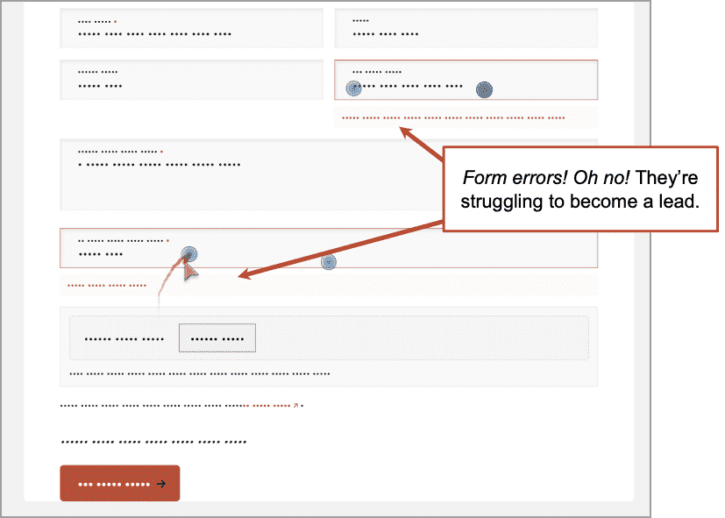725x518 pixels.
Task: Submit the form with the red button
Action: tap(120, 483)
